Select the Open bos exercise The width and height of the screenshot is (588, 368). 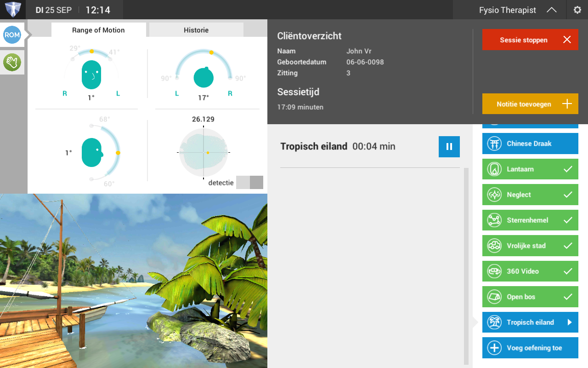[x=530, y=297]
